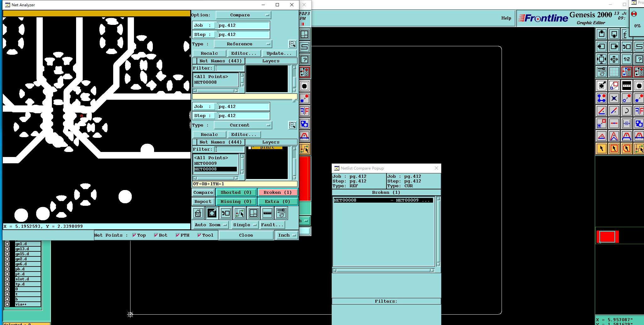Click the upper Layers header

point(271,61)
